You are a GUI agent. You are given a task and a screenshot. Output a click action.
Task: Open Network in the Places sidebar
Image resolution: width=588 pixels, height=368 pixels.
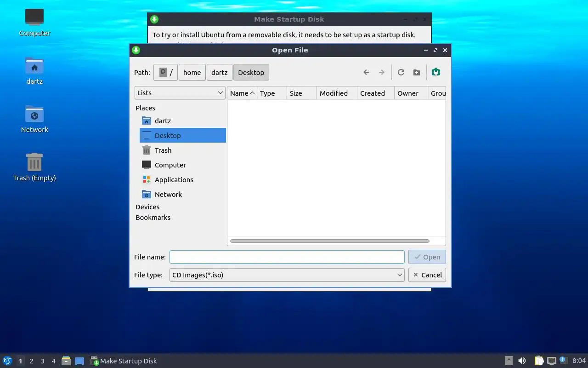click(x=182, y=194)
